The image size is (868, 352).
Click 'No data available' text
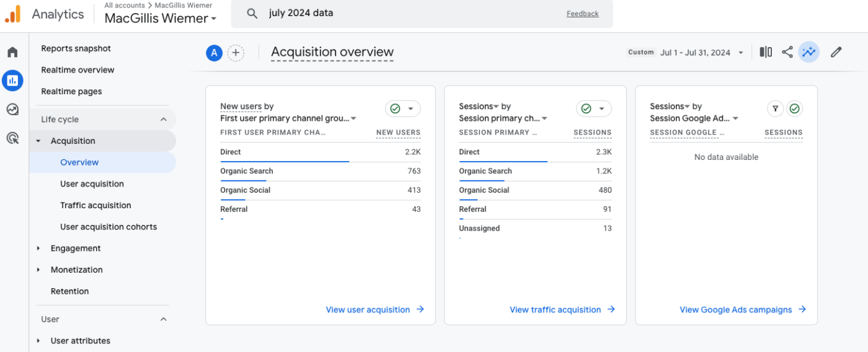click(x=726, y=157)
